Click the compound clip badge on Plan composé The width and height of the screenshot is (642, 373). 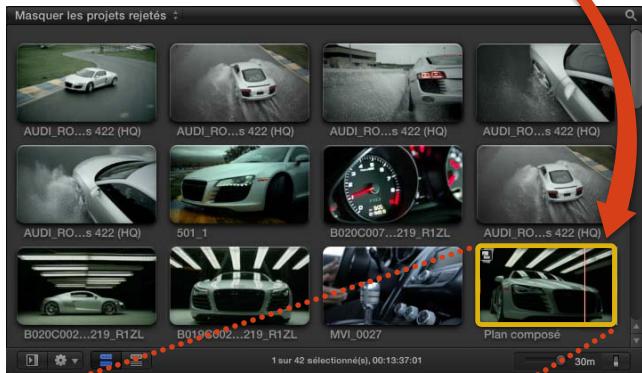coord(486,255)
